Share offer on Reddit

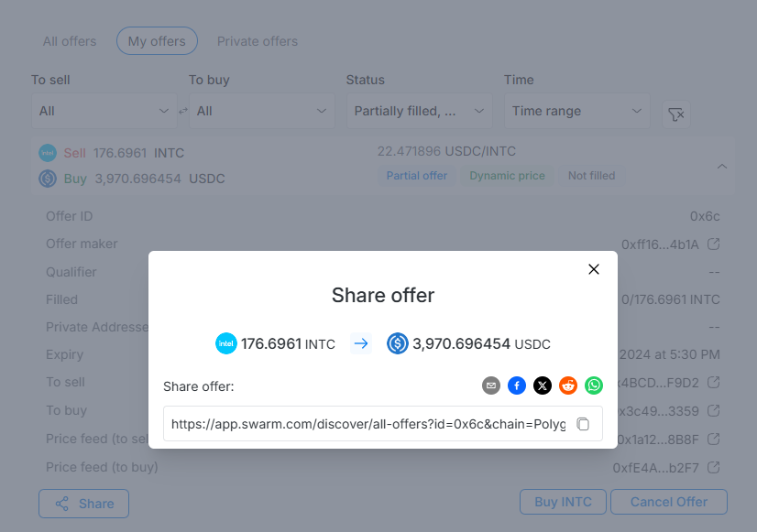[x=568, y=386]
